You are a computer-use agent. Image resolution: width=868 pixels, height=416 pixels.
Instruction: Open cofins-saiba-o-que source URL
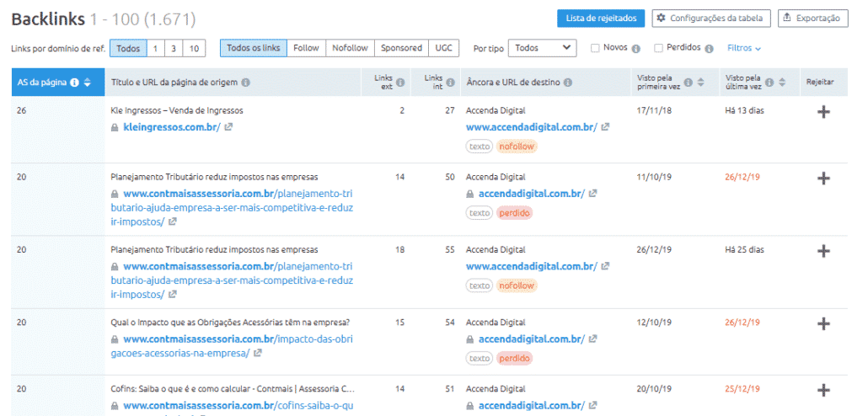point(238,406)
